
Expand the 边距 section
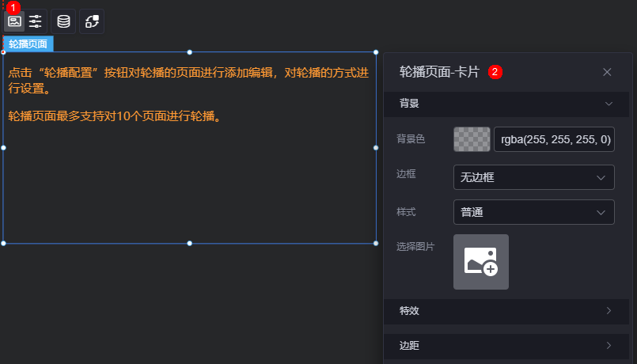click(x=506, y=346)
